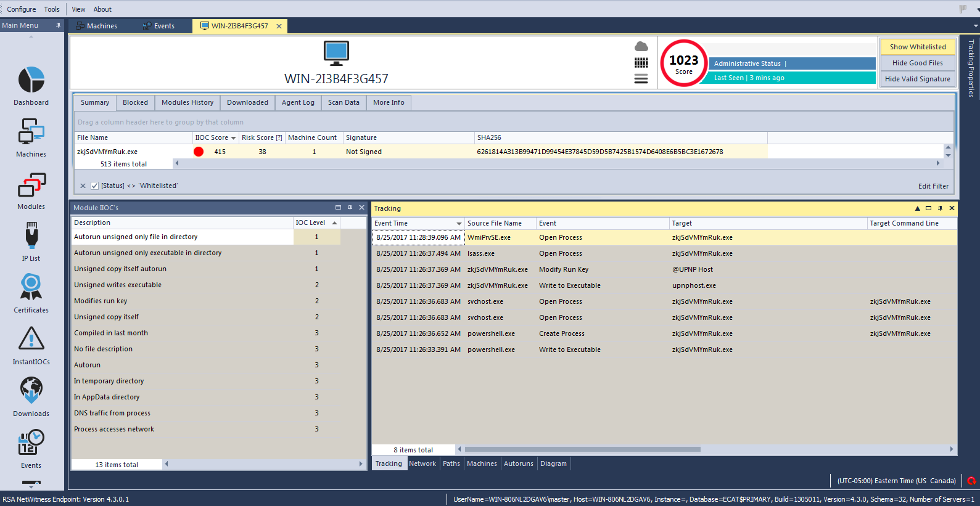Click the Hide Good Files button

(917, 63)
